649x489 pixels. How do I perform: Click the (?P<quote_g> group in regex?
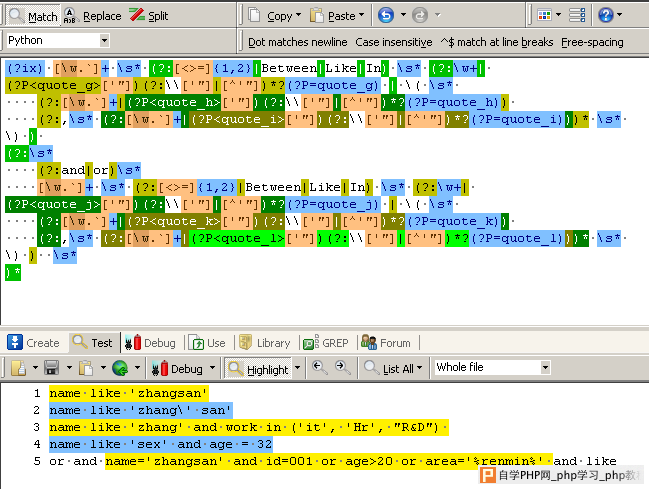53,85
